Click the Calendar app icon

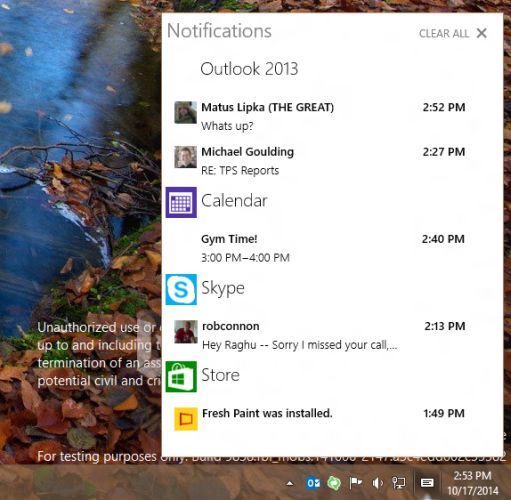click(x=181, y=202)
